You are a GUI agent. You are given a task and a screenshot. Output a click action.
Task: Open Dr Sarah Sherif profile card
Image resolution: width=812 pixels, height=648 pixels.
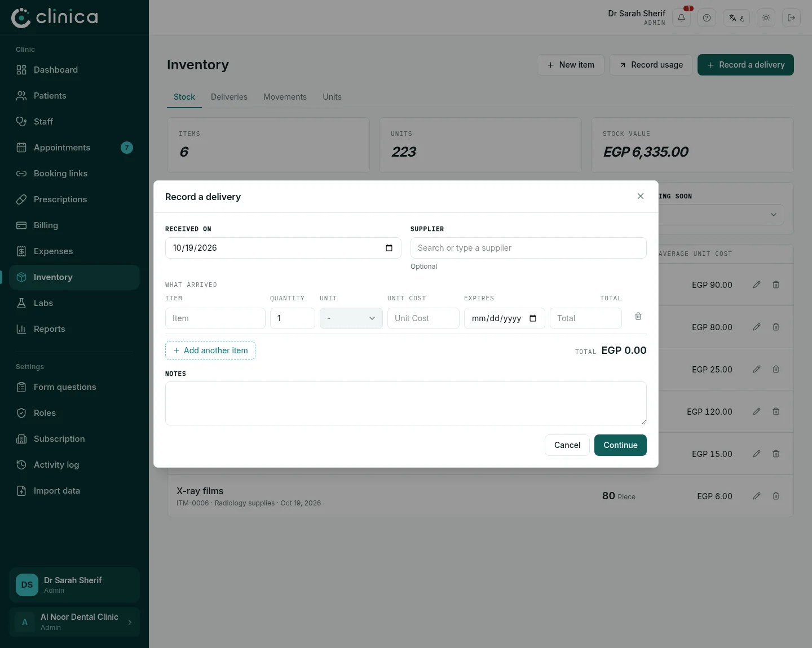pyautogui.click(x=74, y=585)
